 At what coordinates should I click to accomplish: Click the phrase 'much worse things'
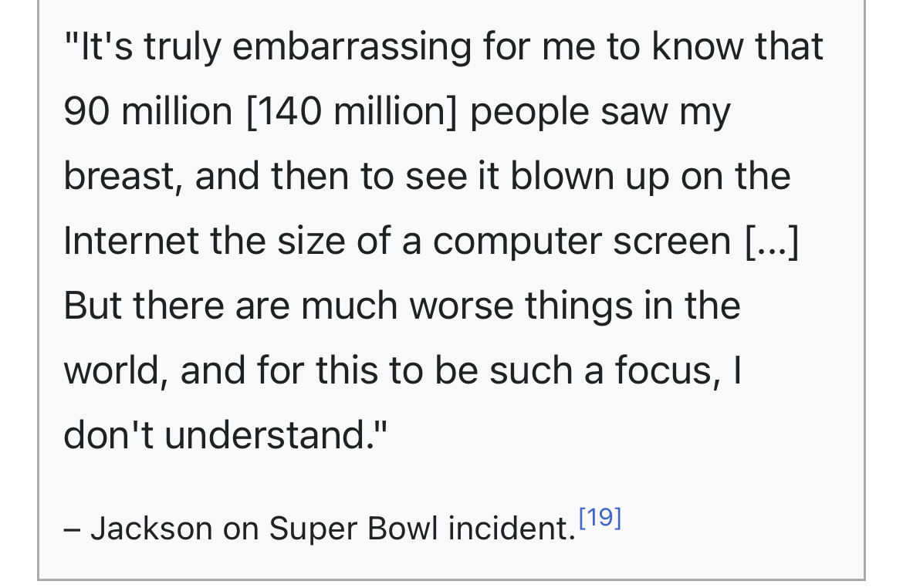466,306
